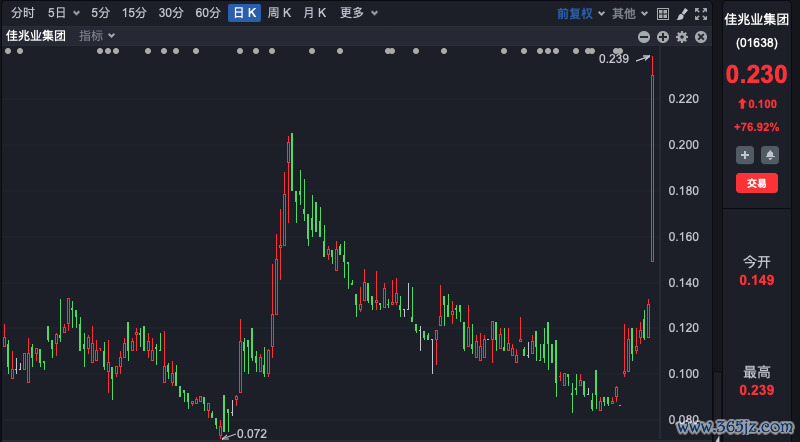Open chart settings gear icon
Screen dimensions: 800x442
pos(682,37)
